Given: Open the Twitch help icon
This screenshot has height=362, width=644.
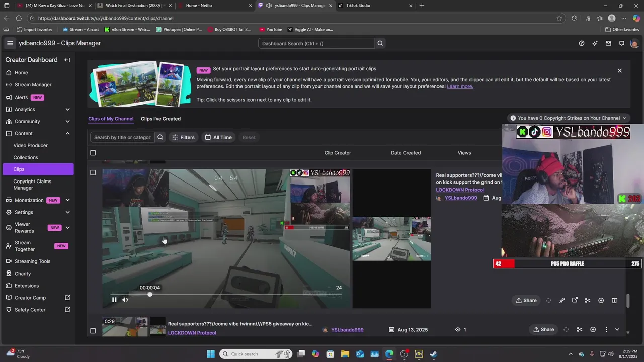Looking at the screenshot, I should tap(582, 43).
